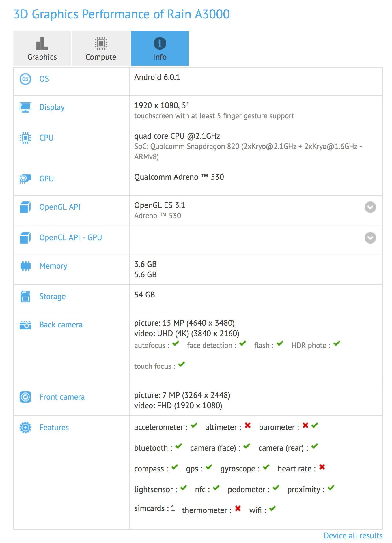Viewport: 392px width, 543px height.
Task: Click the Features label
Action: click(x=54, y=428)
